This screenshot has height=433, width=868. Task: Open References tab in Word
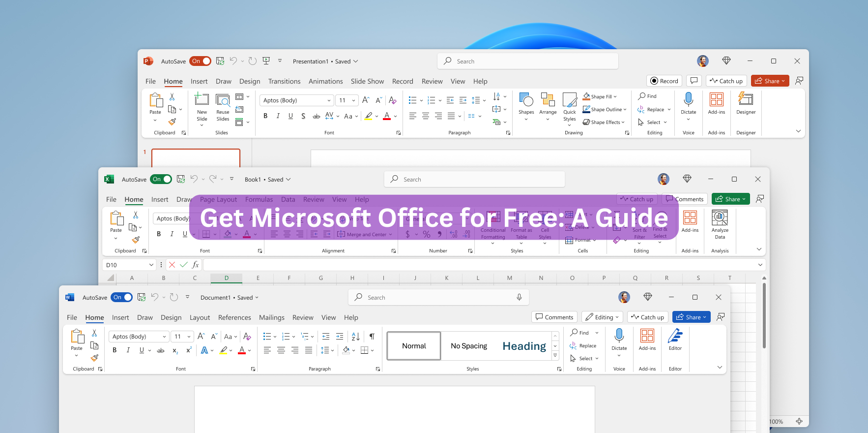234,317
